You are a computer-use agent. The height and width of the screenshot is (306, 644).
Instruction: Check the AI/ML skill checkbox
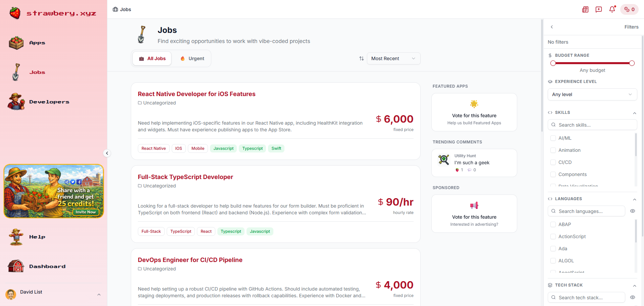553,138
